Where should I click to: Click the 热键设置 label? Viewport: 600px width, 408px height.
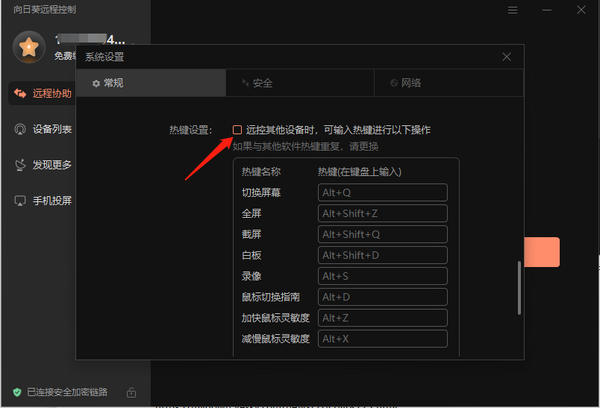191,130
